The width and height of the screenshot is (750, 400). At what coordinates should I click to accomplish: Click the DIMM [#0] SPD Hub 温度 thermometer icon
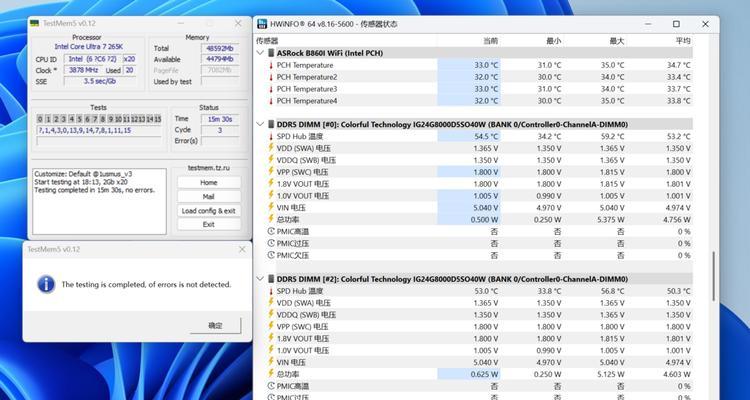(271, 136)
